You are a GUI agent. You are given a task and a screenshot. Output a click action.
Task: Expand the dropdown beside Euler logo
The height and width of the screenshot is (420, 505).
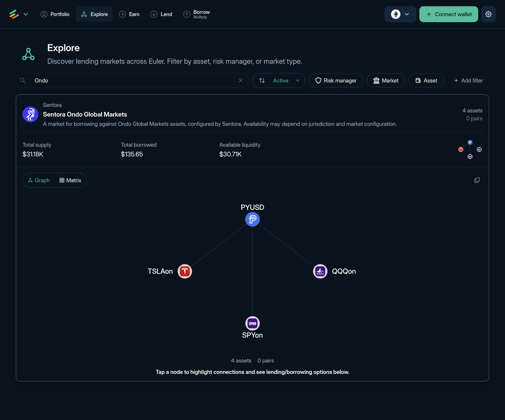(x=26, y=14)
